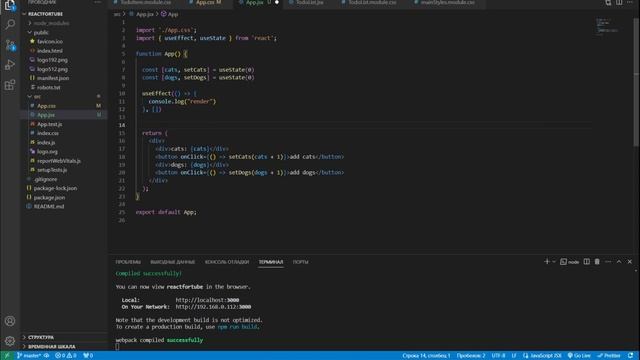Open favicon.ico in the file tree

[50, 42]
